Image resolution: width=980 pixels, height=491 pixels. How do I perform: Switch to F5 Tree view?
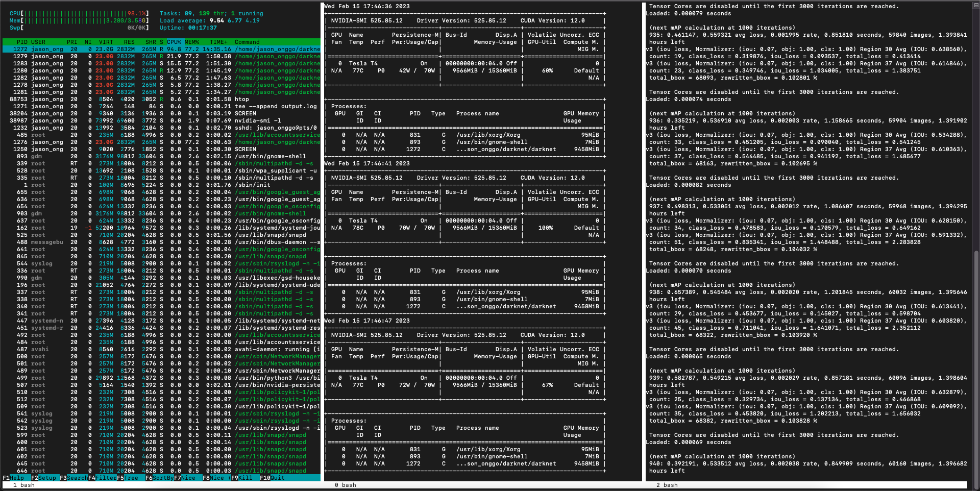pos(128,478)
